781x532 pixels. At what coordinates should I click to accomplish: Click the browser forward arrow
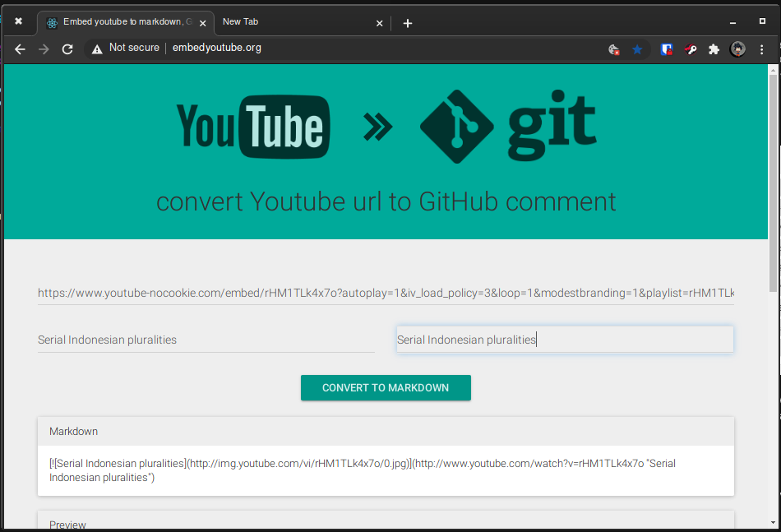pos(44,49)
